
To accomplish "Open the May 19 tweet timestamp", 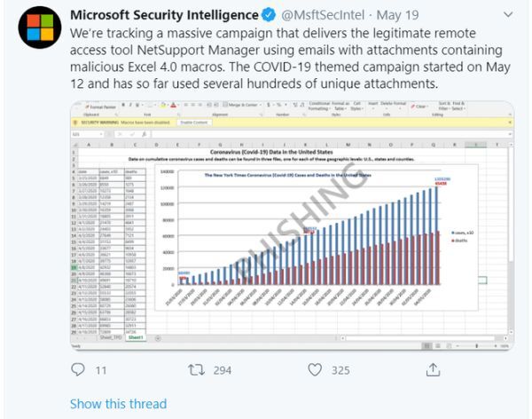I will pyautogui.click(x=397, y=15).
